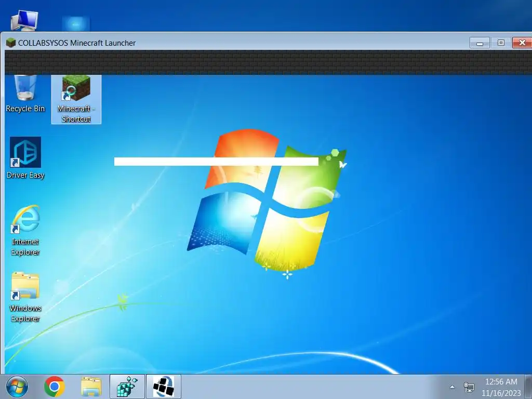
Task: Click the 'Driver Easy' label text
Action: pos(25,175)
